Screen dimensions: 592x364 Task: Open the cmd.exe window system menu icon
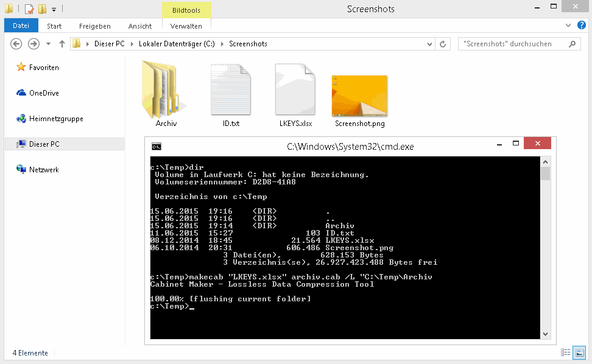point(157,146)
